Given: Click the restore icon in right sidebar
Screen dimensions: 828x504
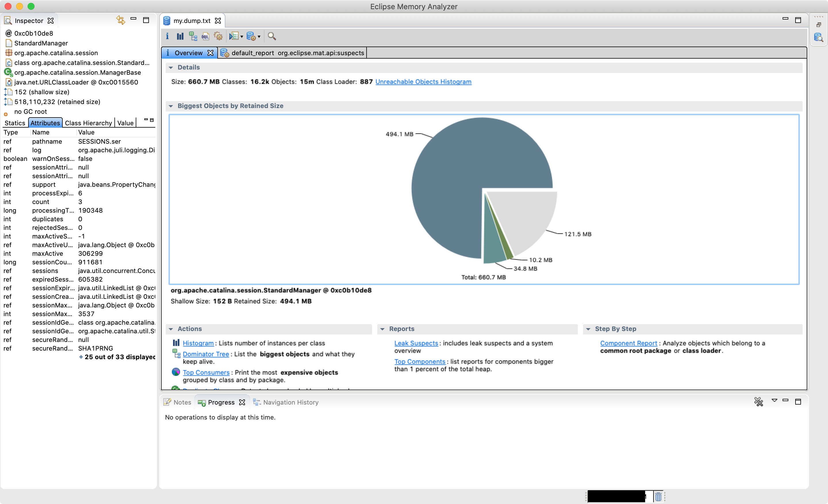Looking at the screenshot, I should coord(819,24).
